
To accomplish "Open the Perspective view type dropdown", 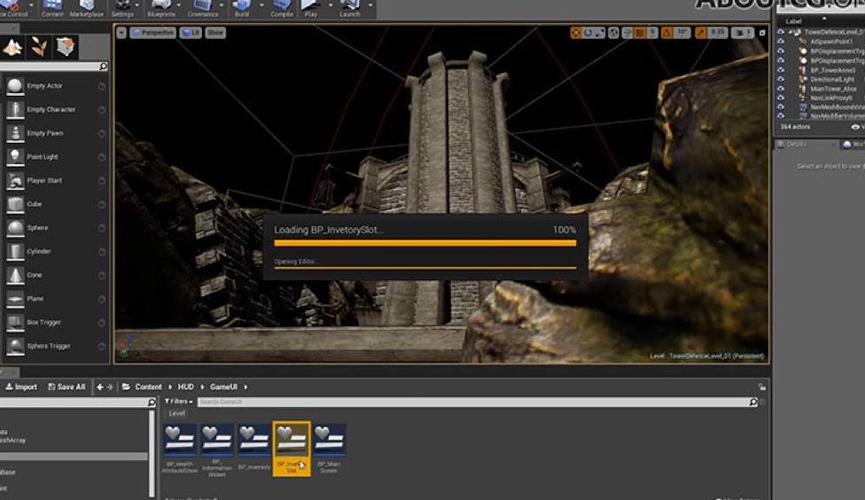I will click(153, 33).
